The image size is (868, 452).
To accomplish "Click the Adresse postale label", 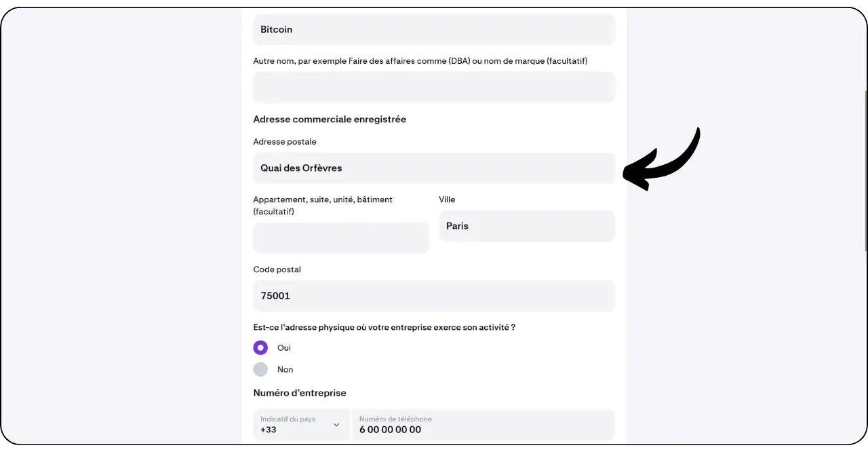I will pyautogui.click(x=285, y=142).
